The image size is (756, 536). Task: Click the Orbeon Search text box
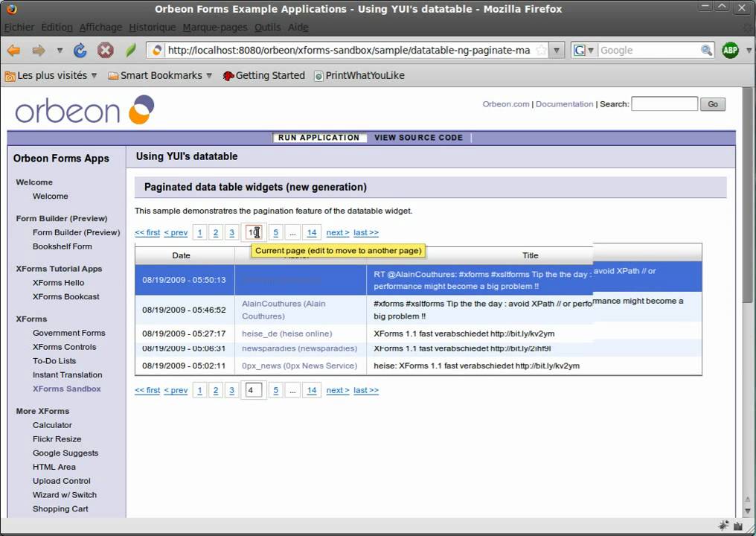pyautogui.click(x=664, y=103)
